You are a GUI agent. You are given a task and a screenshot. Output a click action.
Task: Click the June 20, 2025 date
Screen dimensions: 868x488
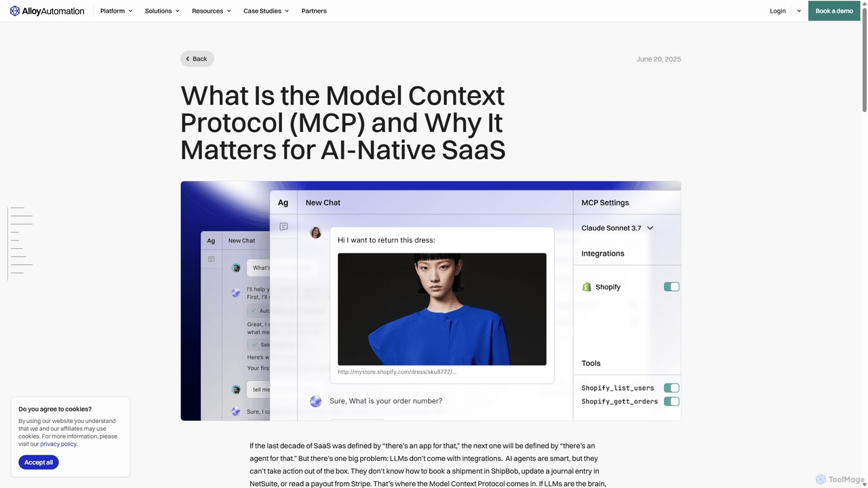point(658,59)
